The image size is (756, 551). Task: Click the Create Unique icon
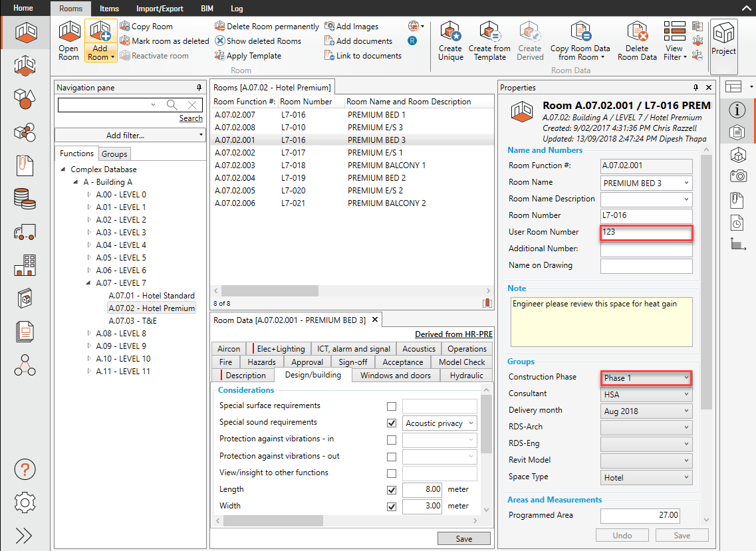(x=450, y=32)
